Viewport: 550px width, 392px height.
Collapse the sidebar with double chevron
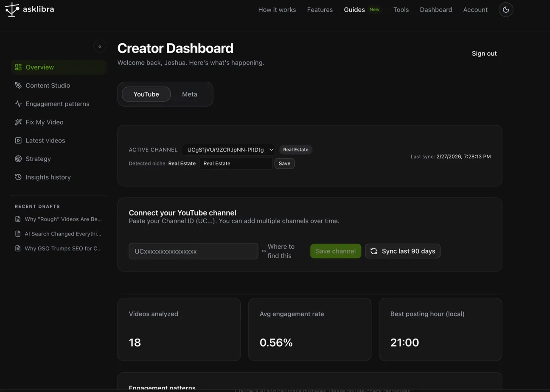pyautogui.click(x=100, y=46)
